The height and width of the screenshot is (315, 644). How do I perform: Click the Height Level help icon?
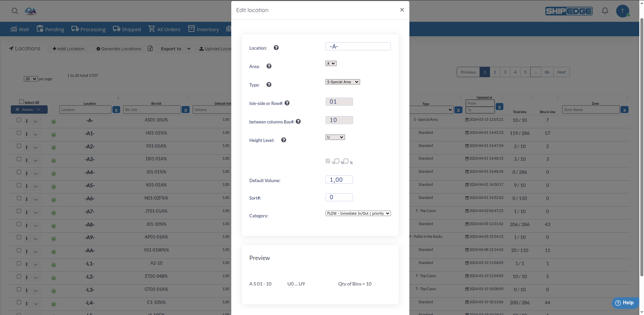click(x=284, y=140)
